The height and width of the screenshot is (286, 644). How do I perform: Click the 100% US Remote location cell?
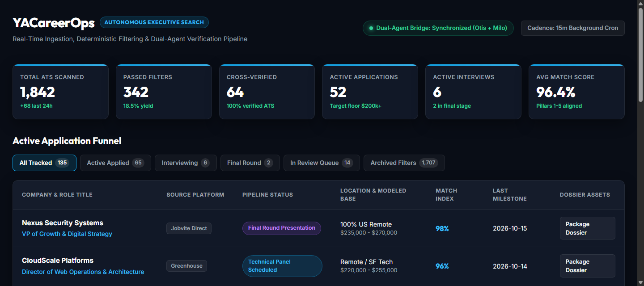click(366, 224)
